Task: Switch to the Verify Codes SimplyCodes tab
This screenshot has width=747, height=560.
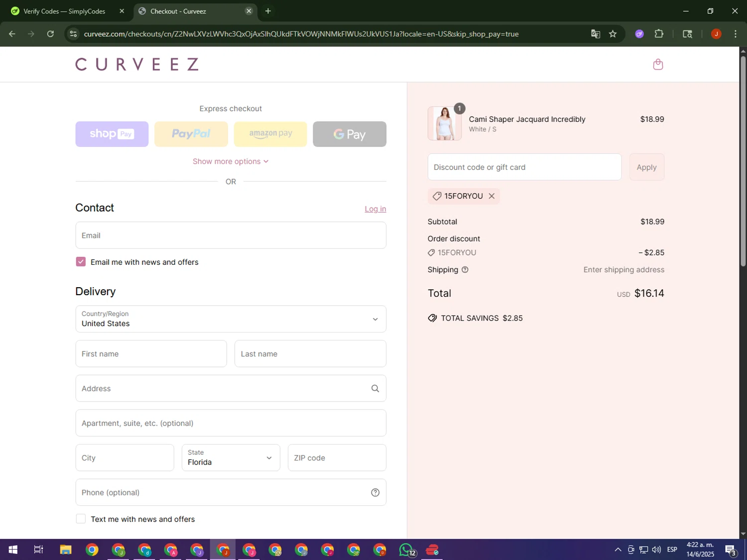Action: click(x=65, y=11)
